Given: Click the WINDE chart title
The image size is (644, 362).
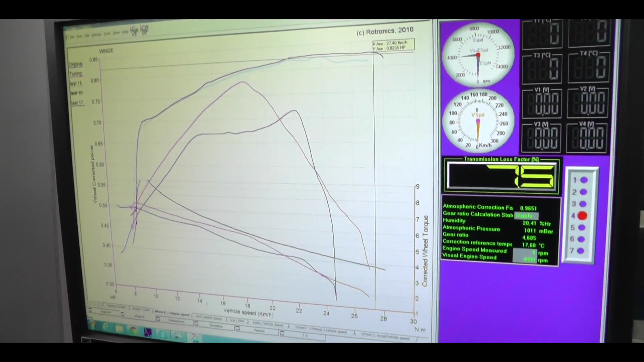Looking at the screenshot, I should (106, 51).
